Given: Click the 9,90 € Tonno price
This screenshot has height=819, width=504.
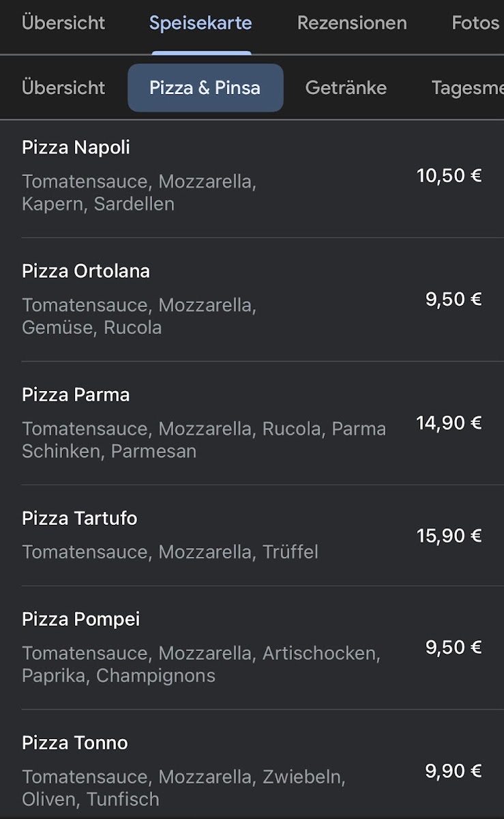Looking at the screenshot, I should 454,771.
